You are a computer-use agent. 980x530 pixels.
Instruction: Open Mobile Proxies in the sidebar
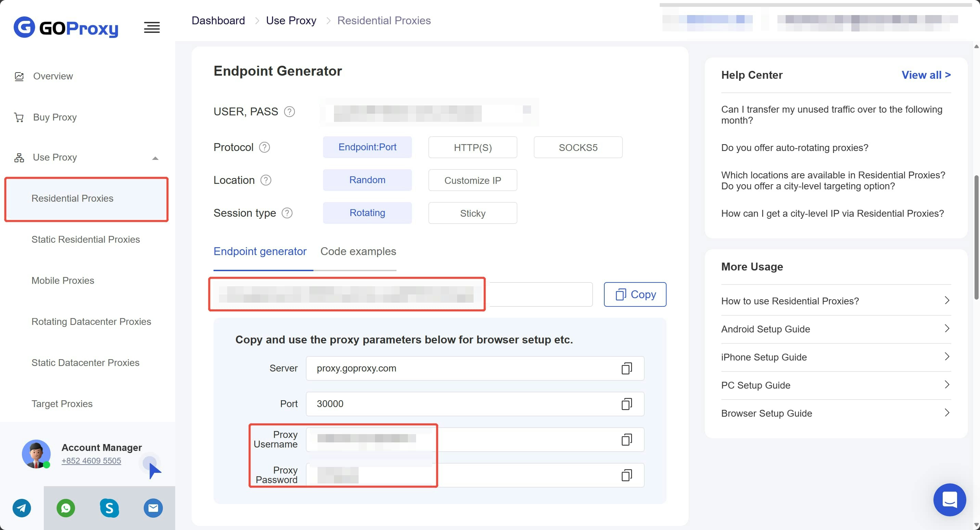coord(63,281)
